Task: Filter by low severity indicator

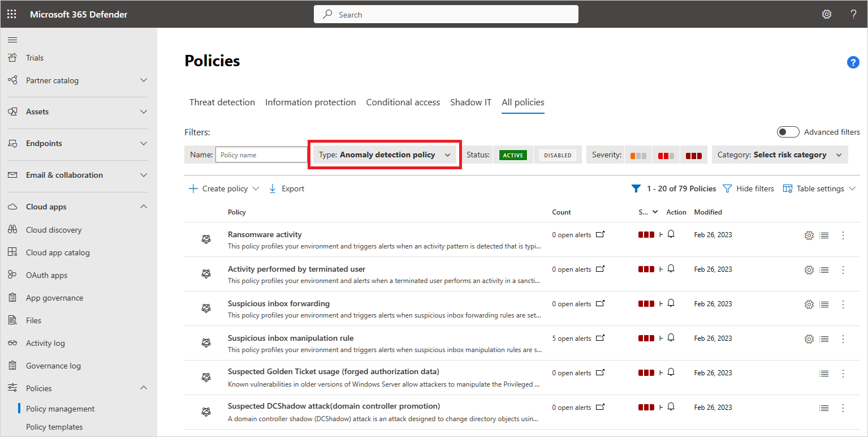Action: pyautogui.click(x=638, y=155)
